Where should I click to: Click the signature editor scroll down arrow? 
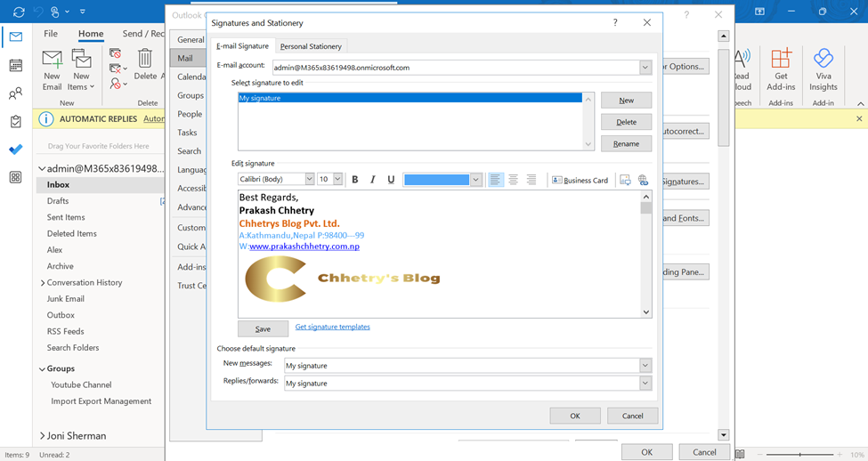pos(646,312)
